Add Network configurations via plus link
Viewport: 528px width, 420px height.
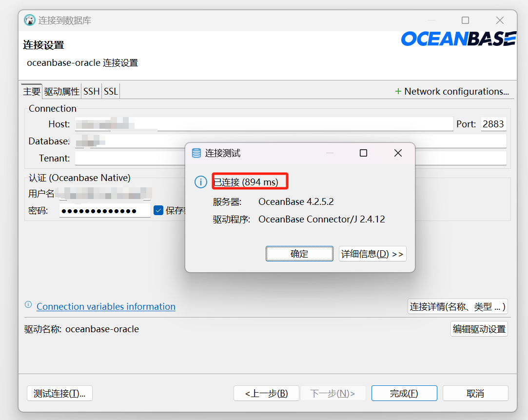click(452, 91)
